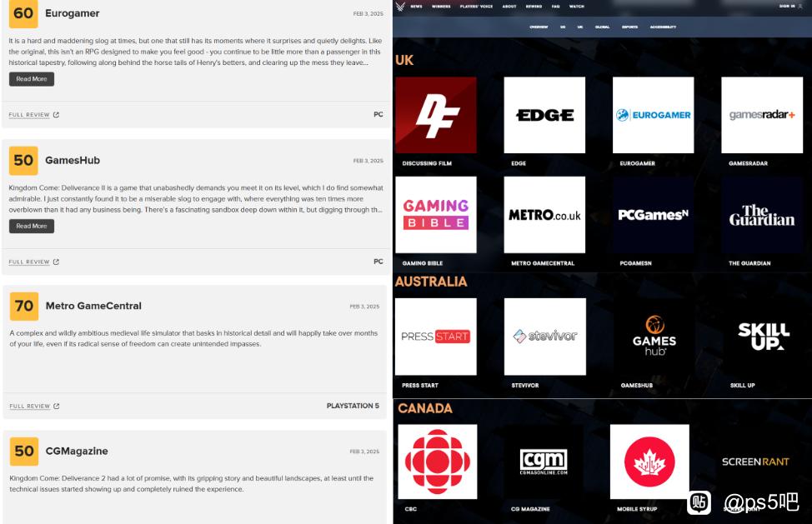The height and width of the screenshot is (524, 812).
Task: Click PC platform label in Eurogamer card
Action: coord(378,115)
